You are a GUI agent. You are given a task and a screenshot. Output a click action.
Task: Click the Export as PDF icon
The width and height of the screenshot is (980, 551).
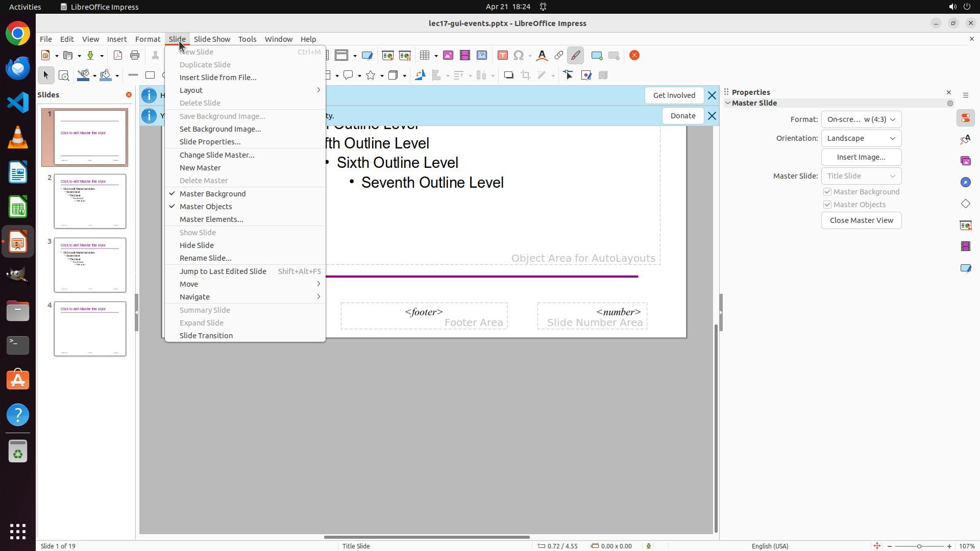point(118,55)
